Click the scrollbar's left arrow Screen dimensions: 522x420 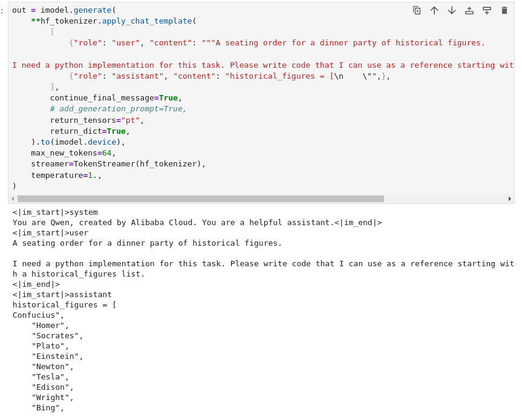(x=13, y=199)
